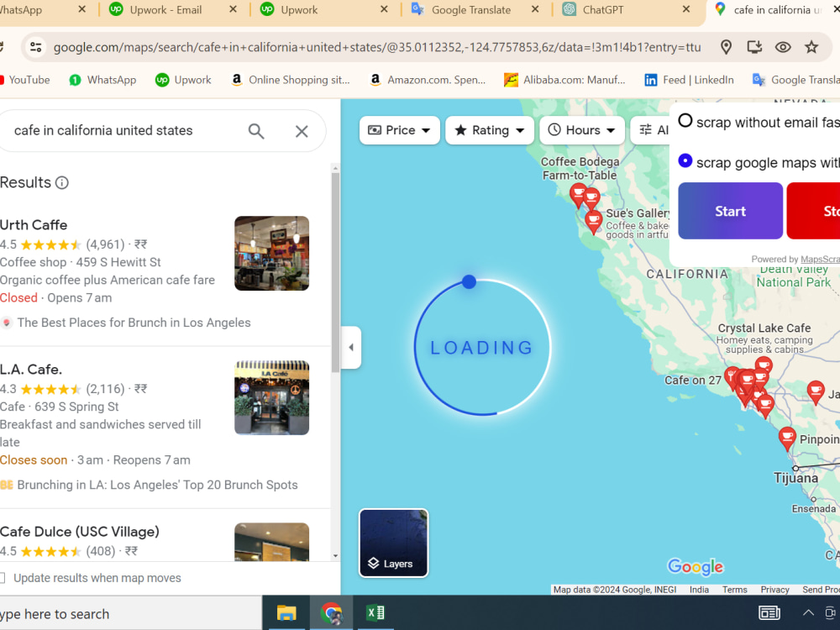840x630 pixels.
Task: Clear the Maps search with the X icon
Action: point(302,131)
